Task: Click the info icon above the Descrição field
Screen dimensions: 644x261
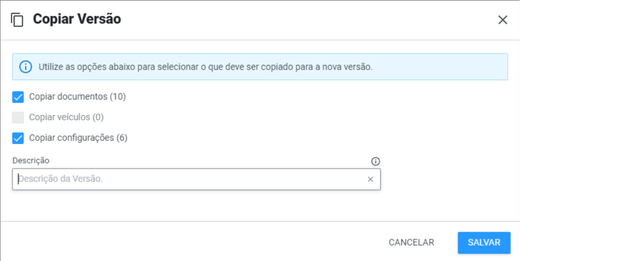Action: coord(376,161)
